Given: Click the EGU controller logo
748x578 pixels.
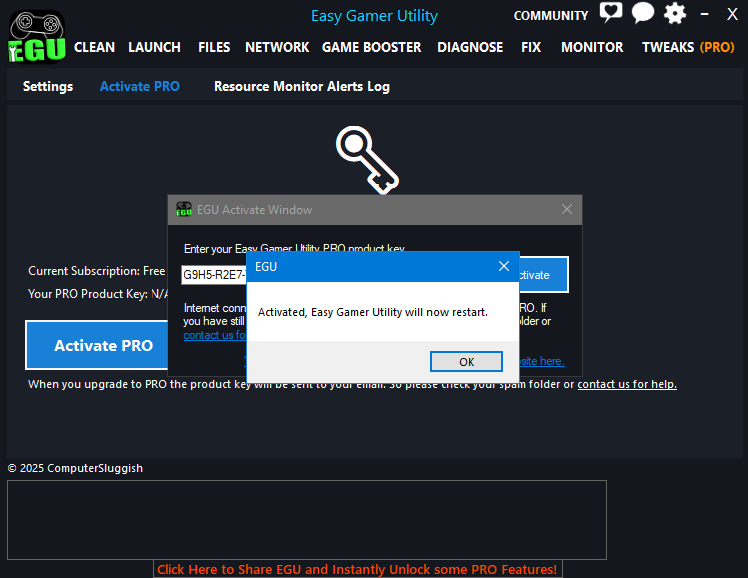Looking at the screenshot, I should click(37, 37).
